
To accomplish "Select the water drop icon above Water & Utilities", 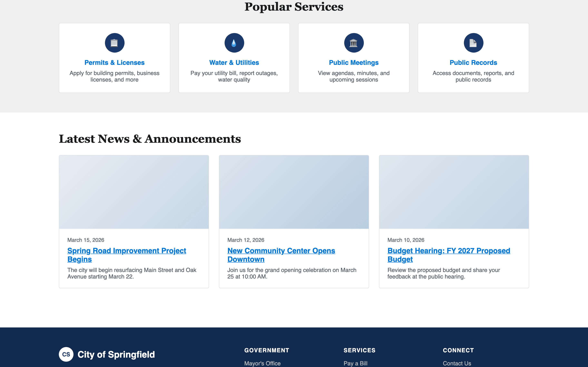I will point(234,43).
